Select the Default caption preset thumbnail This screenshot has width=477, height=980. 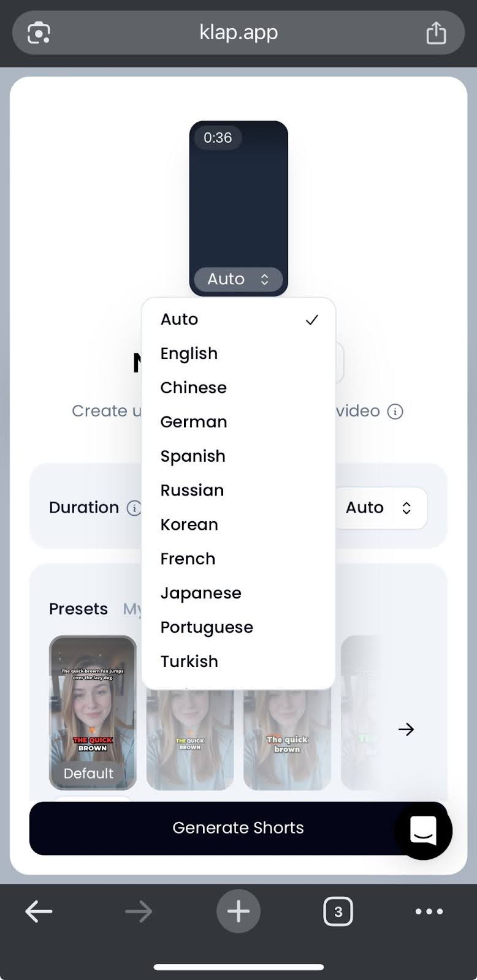(93, 713)
